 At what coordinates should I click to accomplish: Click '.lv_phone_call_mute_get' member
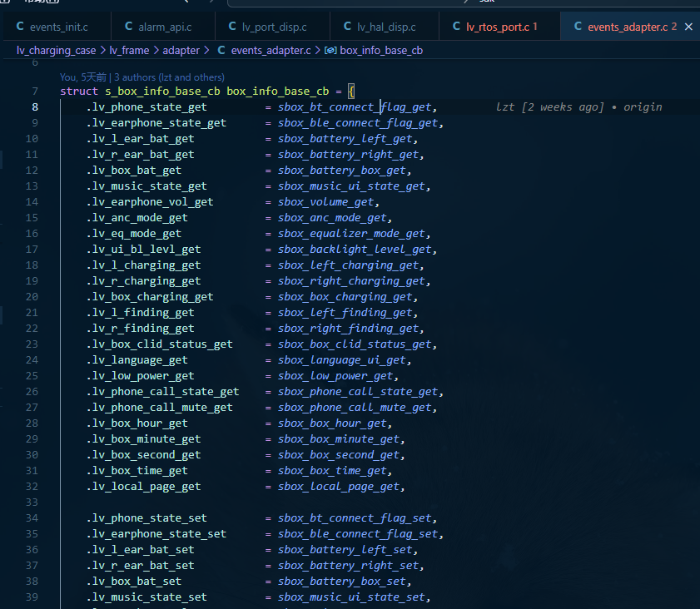click(x=159, y=408)
